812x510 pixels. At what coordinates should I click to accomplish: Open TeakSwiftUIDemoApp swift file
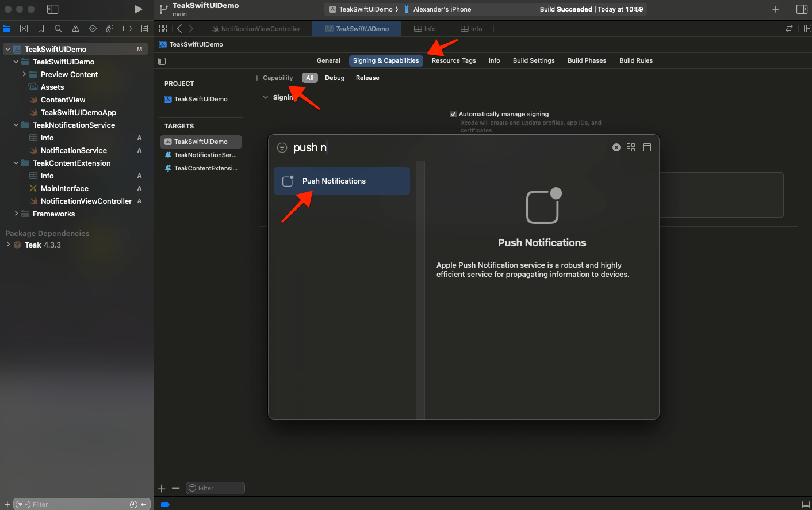[78, 112]
